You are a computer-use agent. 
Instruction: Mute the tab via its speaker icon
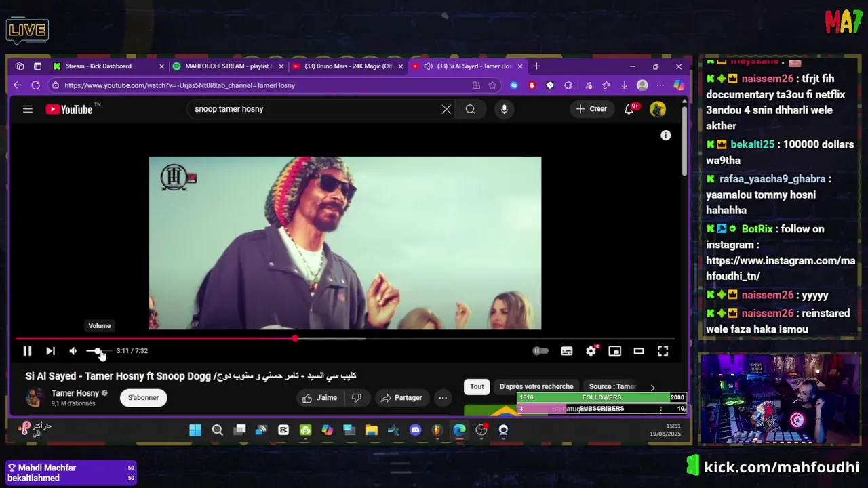[429, 66]
